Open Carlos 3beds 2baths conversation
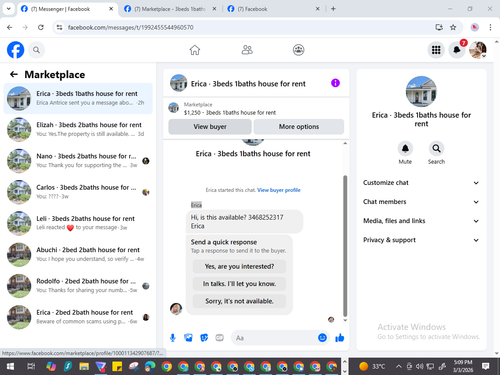 point(78,192)
